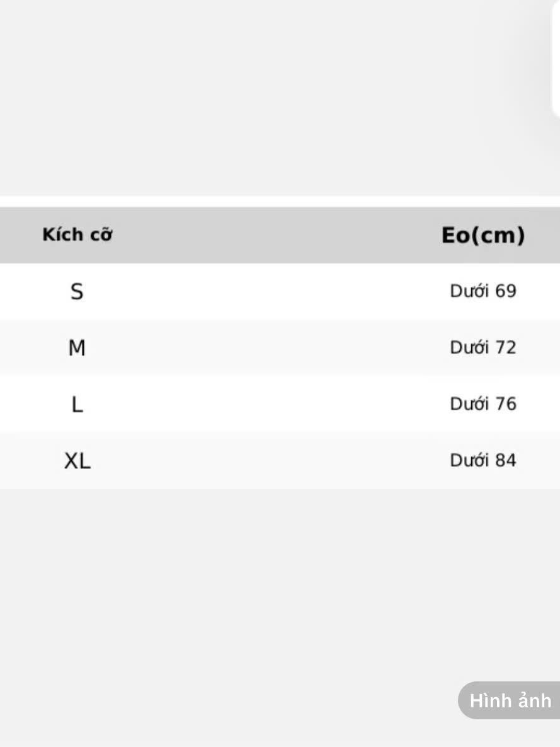Click the Dưới 72 waist value
The height and width of the screenshot is (747, 560).
tap(483, 347)
